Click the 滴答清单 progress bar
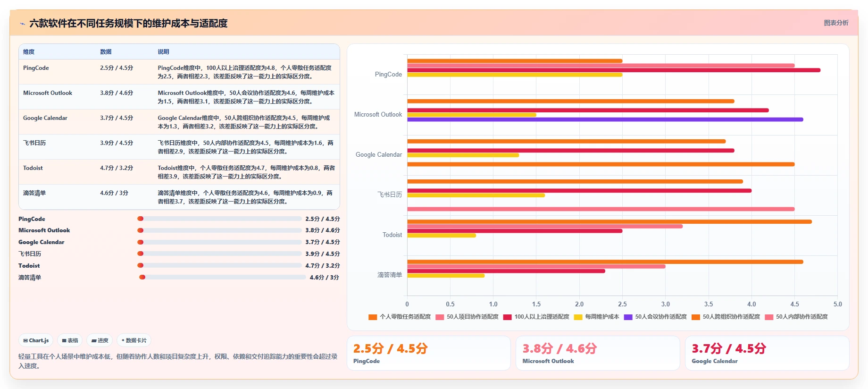This screenshot has height=389, width=868. tap(223, 277)
